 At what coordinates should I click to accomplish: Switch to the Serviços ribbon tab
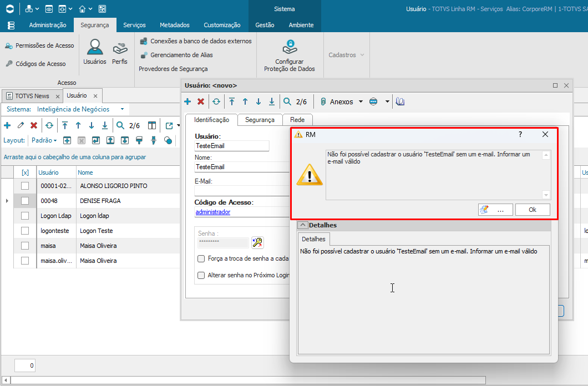pyautogui.click(x=134, y=25)
